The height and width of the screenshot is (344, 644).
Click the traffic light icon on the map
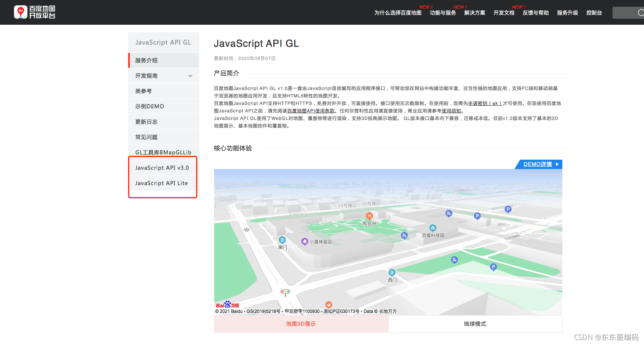click(285, 292)
